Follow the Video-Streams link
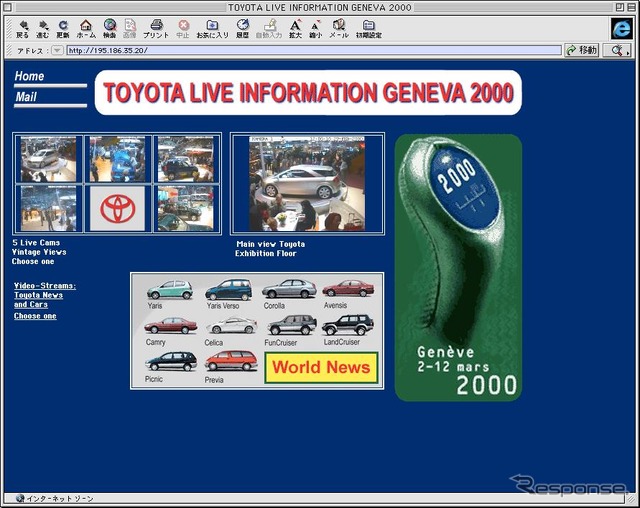The height and width of the screenshot is (508, 640). (x=45, y=286)
